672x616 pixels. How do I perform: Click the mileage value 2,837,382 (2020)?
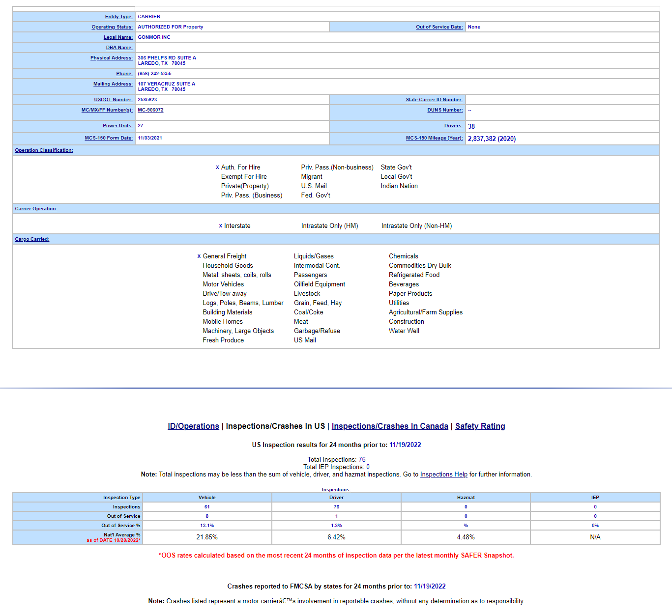[x=492, y=139]
